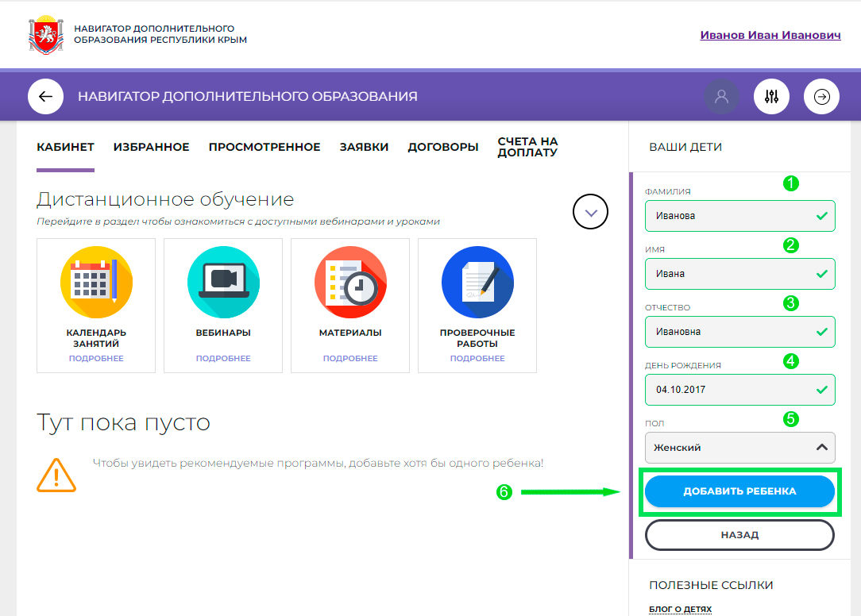Image resolution: width=861 pixels, height=616 pixels.
Task: Click the Crimea coat of arms logo
Action: tap(45, 35)
